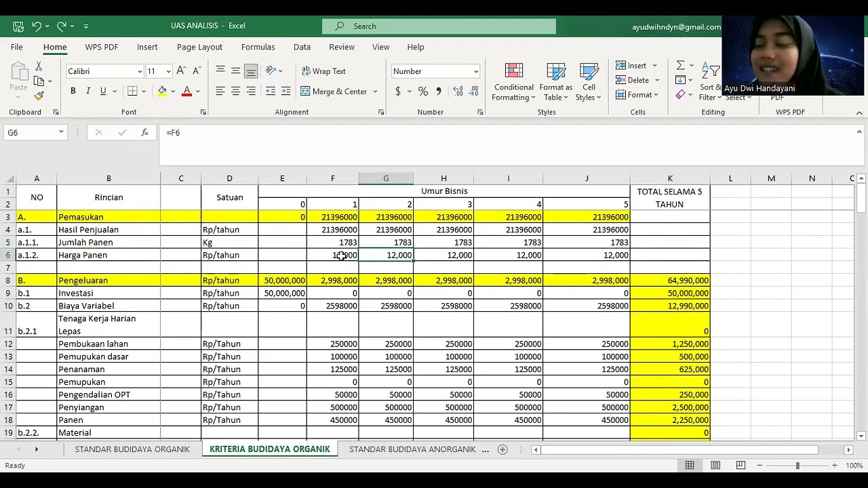Click the Borders icon
The height and width of the screenshot is (488, 868).
click(132, 91)
